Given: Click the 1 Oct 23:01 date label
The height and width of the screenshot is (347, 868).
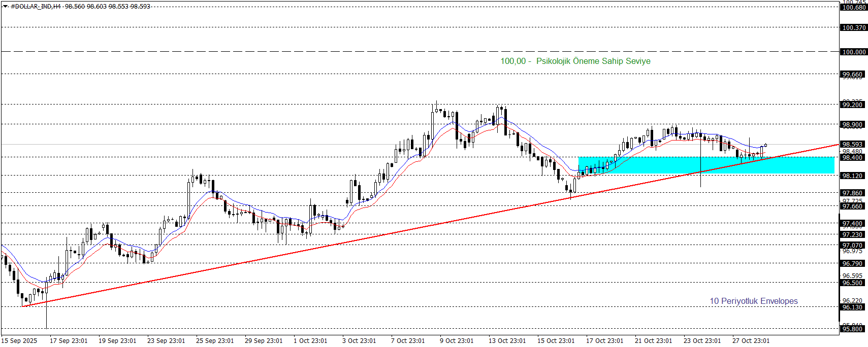Looking at the screenshot, I should click(x=310, y=341).
